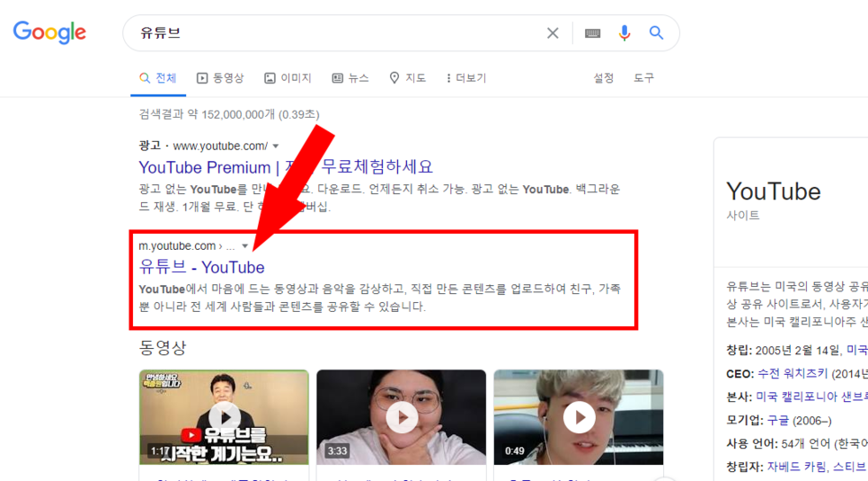Viewport: 868px width, 481px height.
Task: Play the video thumbnail with 3:33 duration
Action: 402,417
